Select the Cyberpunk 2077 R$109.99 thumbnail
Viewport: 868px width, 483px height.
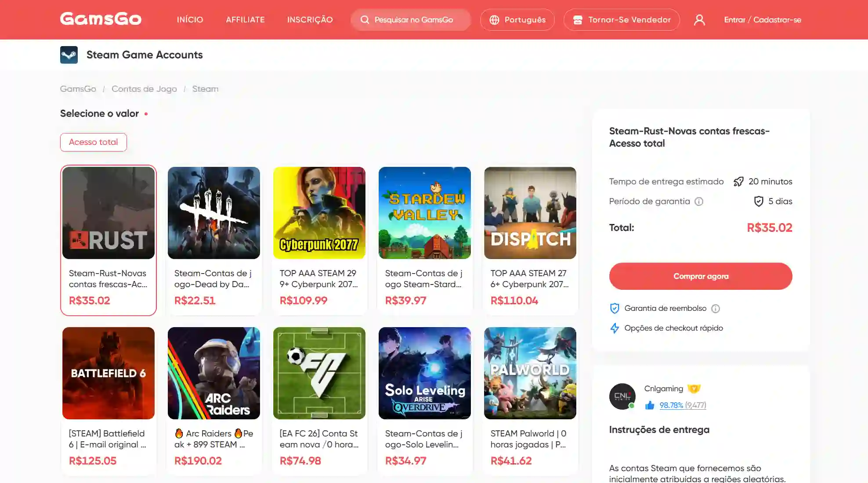(x=319, y=213)
